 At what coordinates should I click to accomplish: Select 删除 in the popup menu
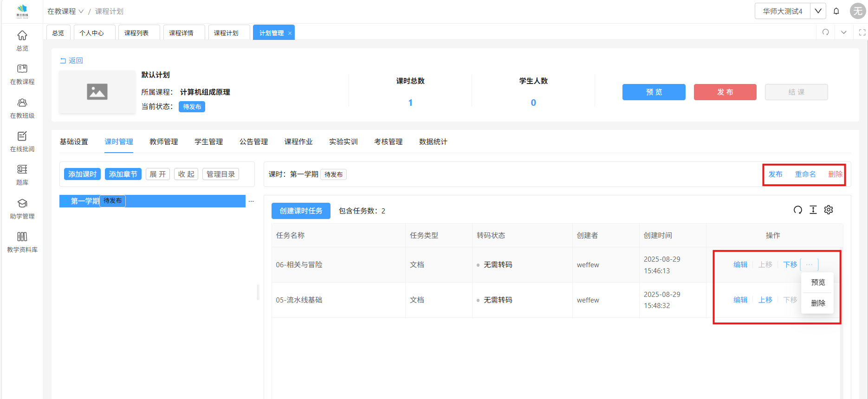pyautogui.click(x=818, y=303)
